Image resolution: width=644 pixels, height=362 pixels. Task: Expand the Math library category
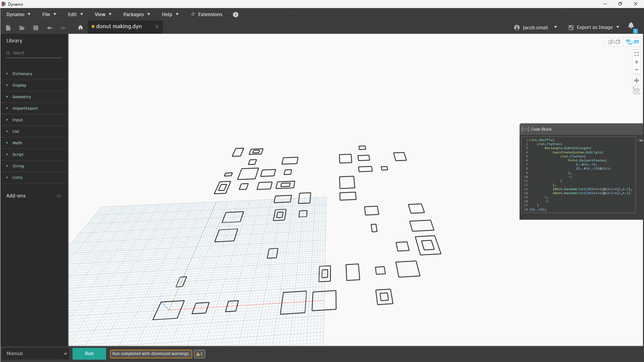pos(17,143)
